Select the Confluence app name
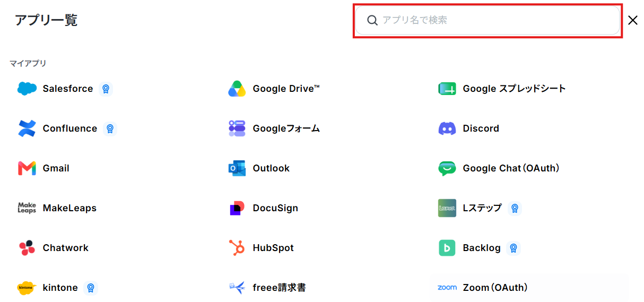644x302 pixels. [x=70, y=128]
